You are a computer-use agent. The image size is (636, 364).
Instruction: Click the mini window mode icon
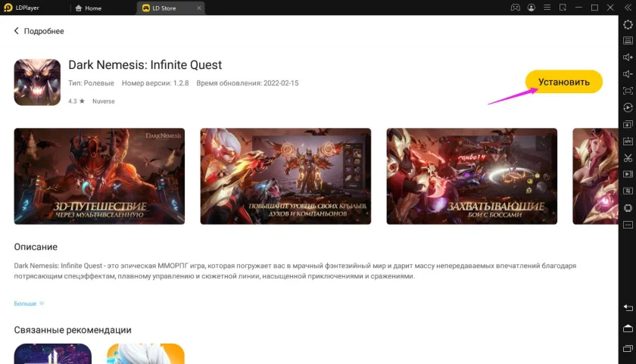click(x=563, y=8)
